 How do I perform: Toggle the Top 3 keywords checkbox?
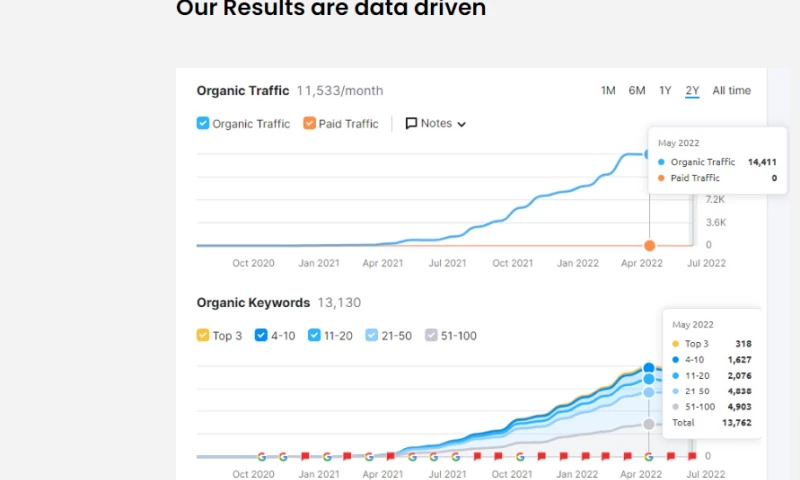point(203,336)
